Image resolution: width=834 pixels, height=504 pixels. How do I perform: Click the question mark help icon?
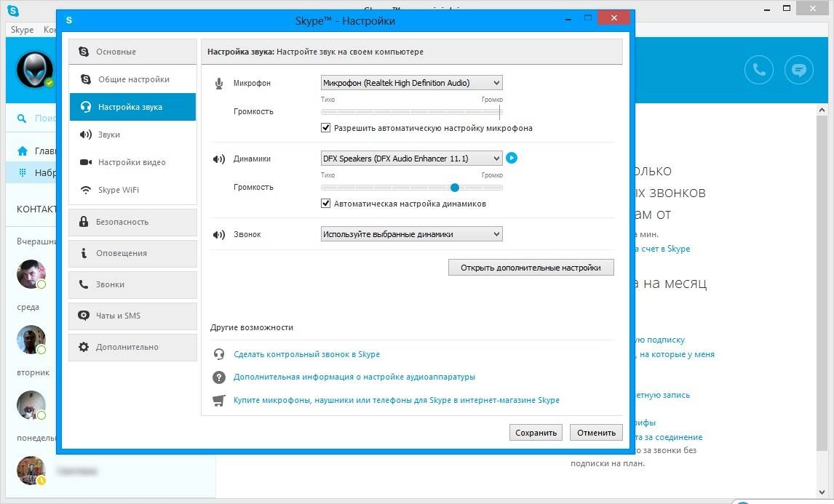[218, 377]
